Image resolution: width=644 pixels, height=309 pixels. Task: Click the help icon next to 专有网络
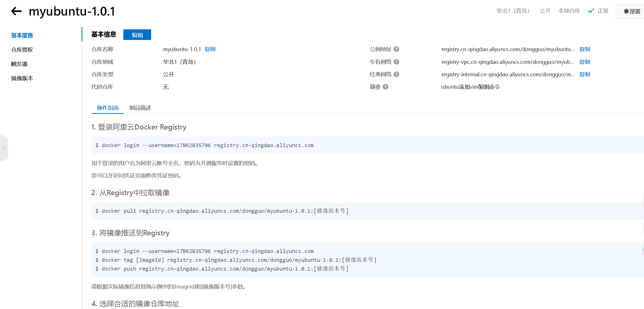[396, 62]
